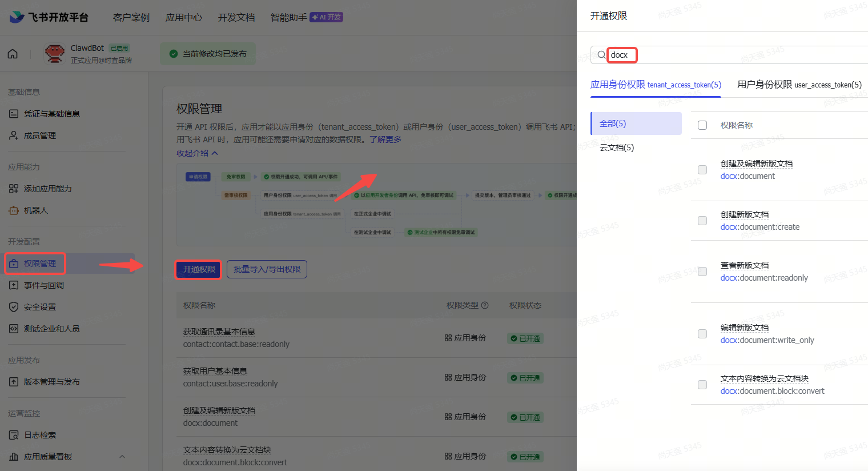Click the test enterprise and personnel icon
868x471 pixels.
(14, 329)
